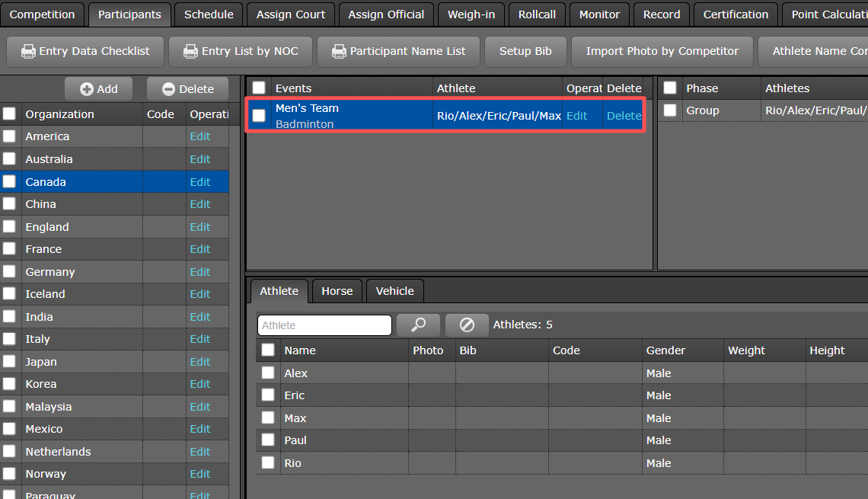Image resolution: width=868 pixels, height=499 pixels.
Task: Click Add organization plus button
Action: pos(98,89)
